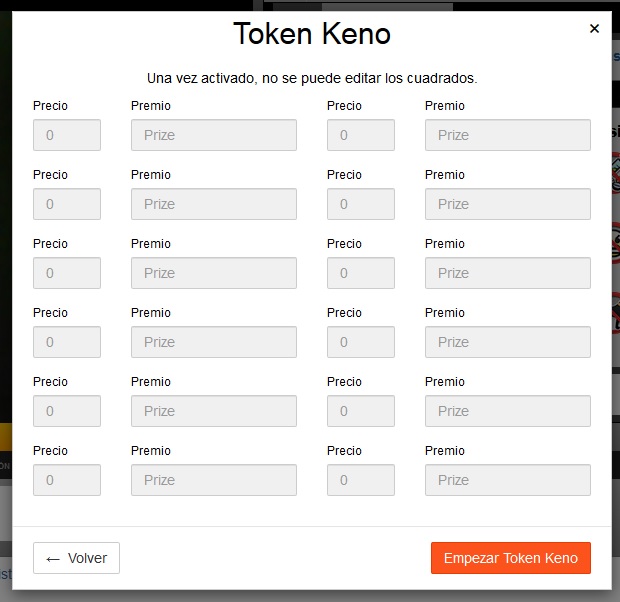Click Empezar Token Keno button
The height and width of the screenshot is (602, 620).
click(x=510, y=558)
